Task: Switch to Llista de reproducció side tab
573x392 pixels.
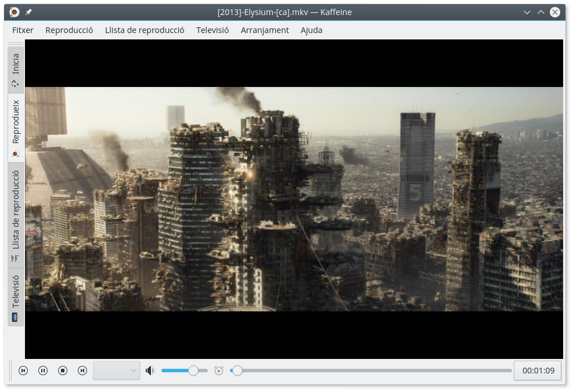Action: (x=16, y=216)
